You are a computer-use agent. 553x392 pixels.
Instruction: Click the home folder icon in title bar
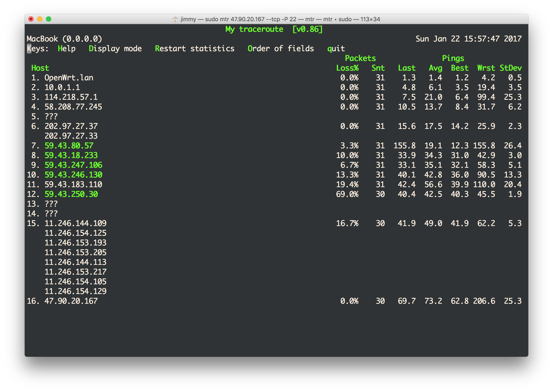pyautogui.click(x=175, y=19)
